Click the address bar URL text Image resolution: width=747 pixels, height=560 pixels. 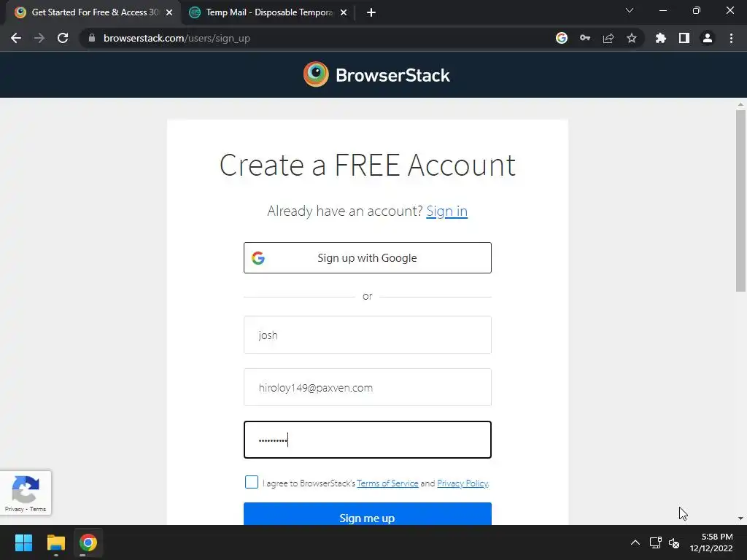point(177,38)
